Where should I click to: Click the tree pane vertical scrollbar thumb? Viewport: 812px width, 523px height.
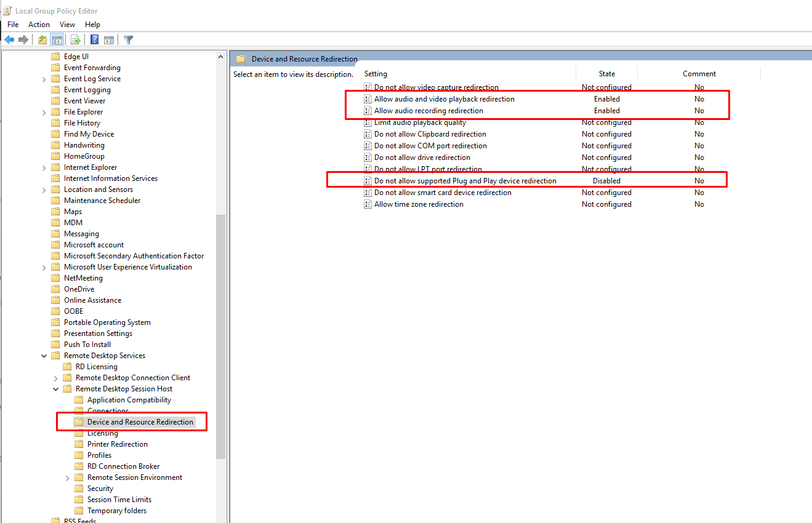(x=221, y=337)
